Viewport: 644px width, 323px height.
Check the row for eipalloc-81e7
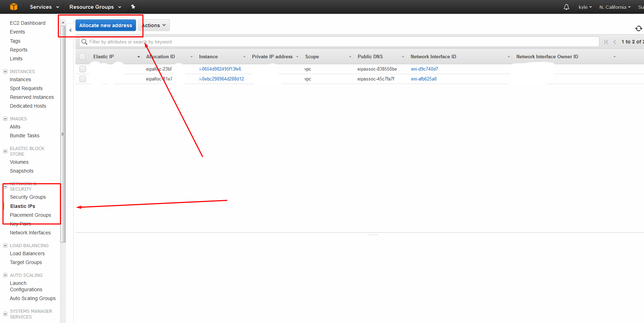82,79
